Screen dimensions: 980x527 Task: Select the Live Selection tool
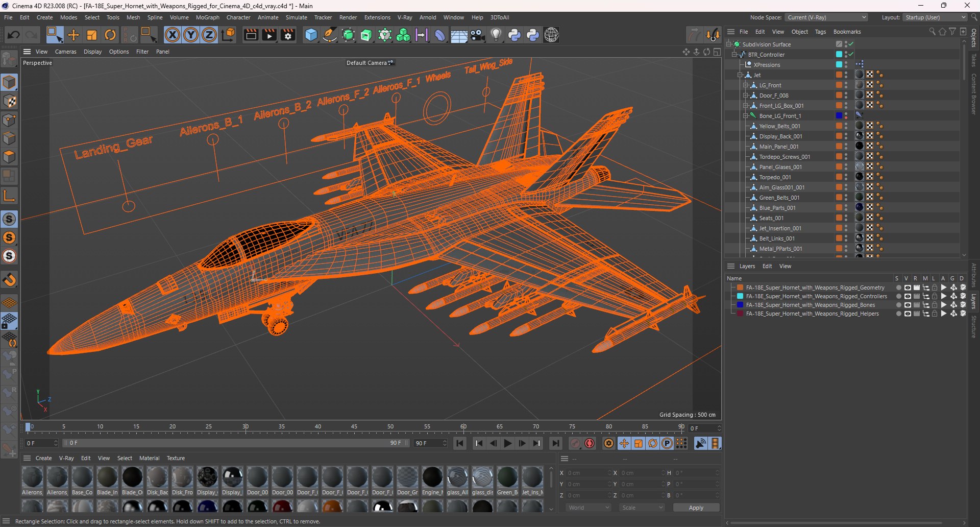[54, 35]
